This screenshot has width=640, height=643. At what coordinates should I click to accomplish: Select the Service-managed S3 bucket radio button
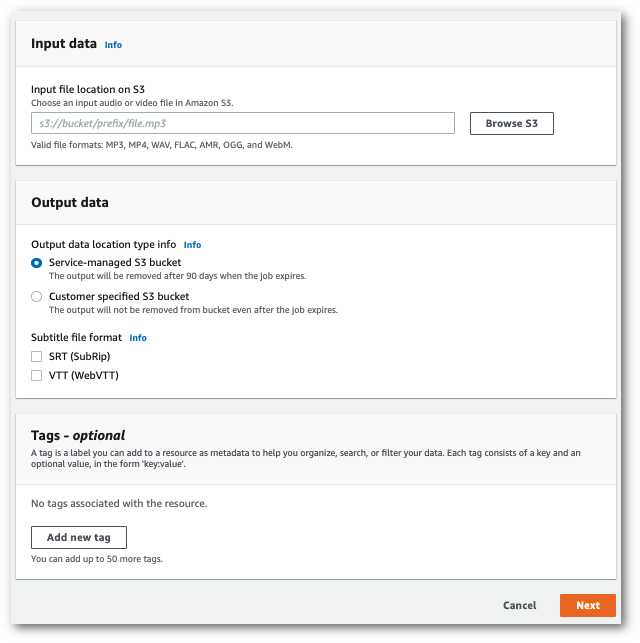[37, 263]
